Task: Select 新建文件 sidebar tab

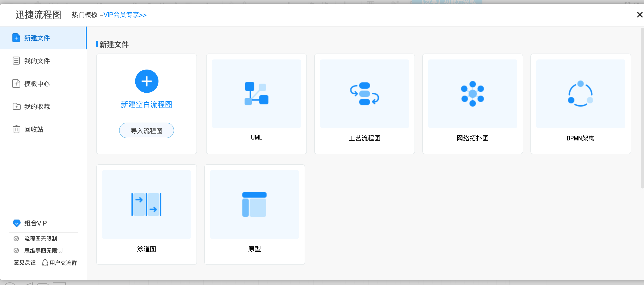Action: pos(37,38)
